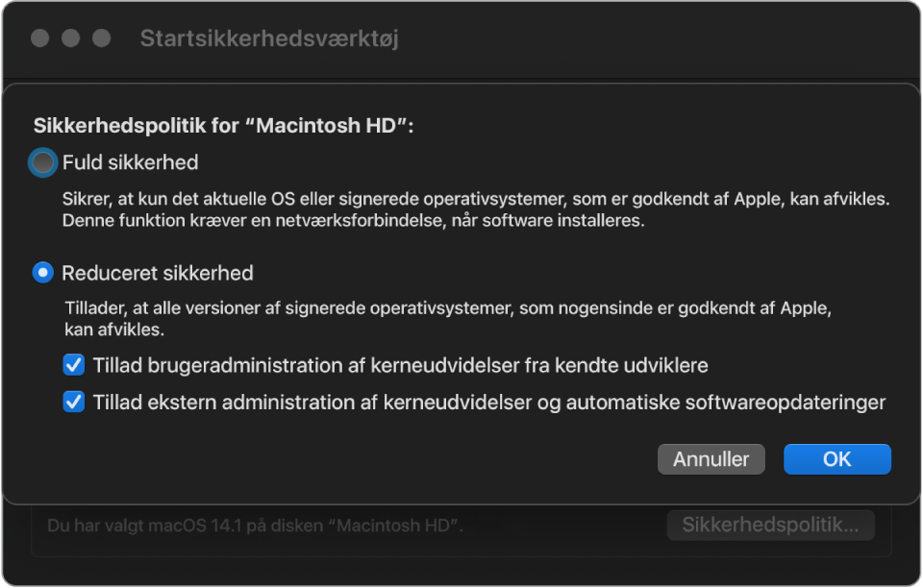Click the "Du har valgt macOS 14.1" status text
This screenshot has height=588, width=923.
[x=256, y=526]
